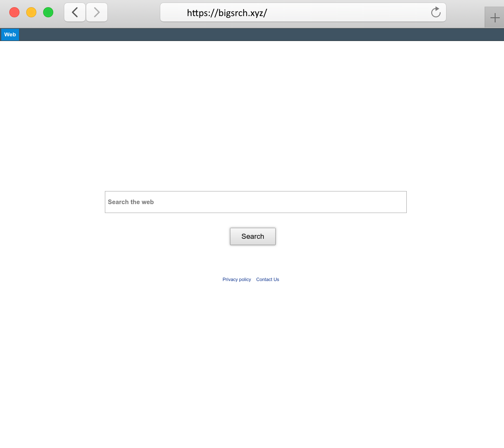This screenshot has height=448, width=504.
Task: Select the Web tab
Action: coord(10,35)
